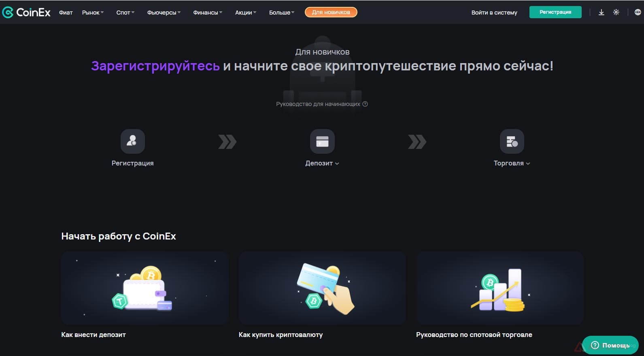The width and height of the screenshot is (644, 356).
Task: Click the CoinEx logo
Action: (26, 12)
